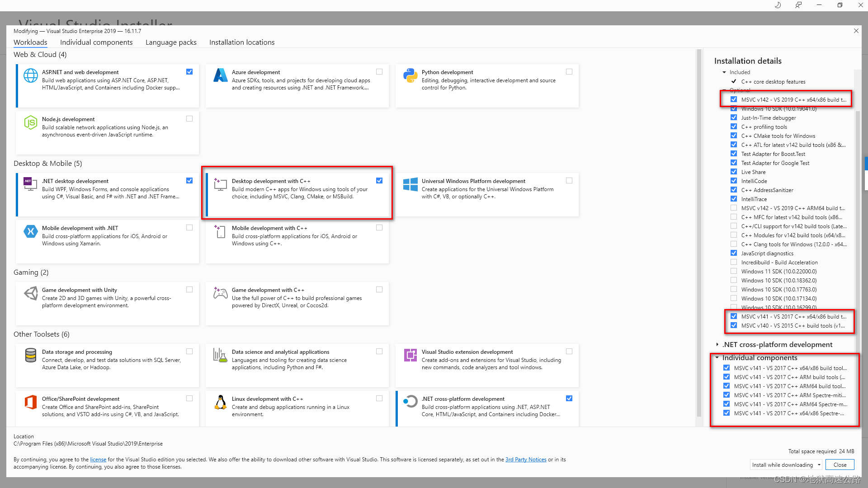Click the Mobile development with C++ card
868x488 pixels.
click(297, 241)
